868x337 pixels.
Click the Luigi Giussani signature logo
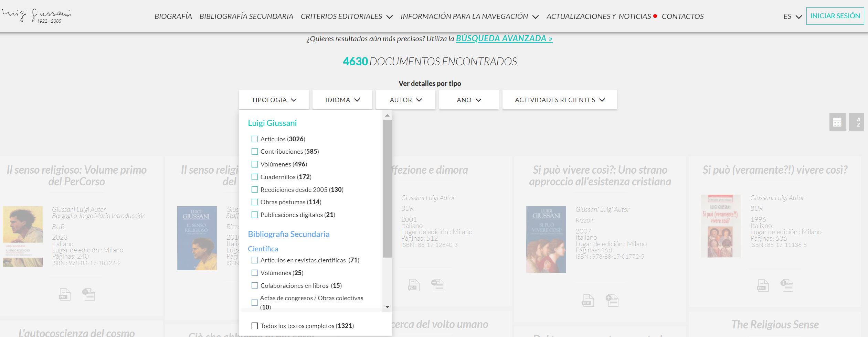36,15
